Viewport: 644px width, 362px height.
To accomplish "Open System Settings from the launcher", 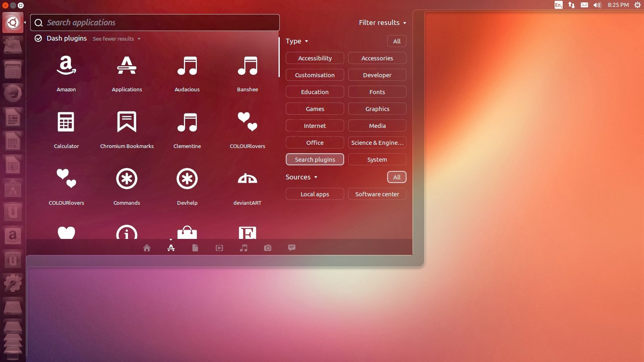I will point(13,283).
